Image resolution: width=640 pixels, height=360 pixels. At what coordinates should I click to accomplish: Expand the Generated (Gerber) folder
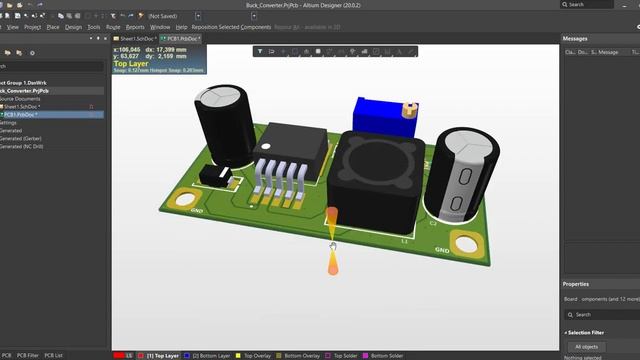pyautogui.click(x=20, y=138)
